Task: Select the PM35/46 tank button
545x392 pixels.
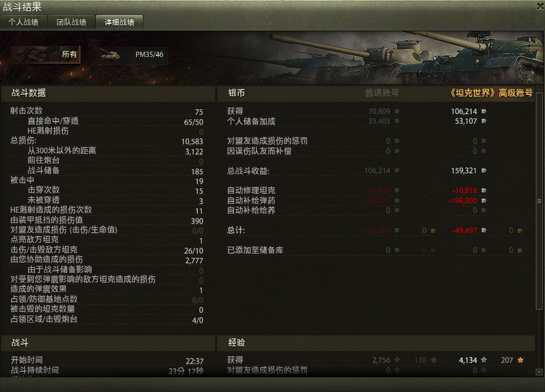Action: tap(132, 54)
